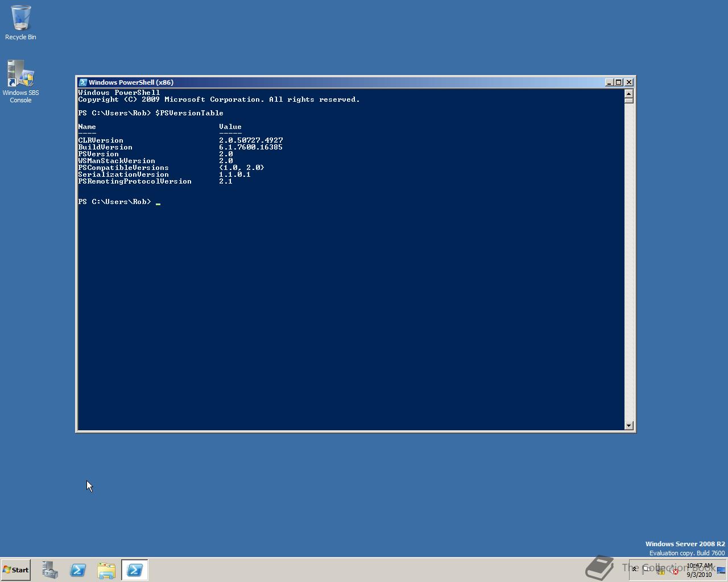Open the Recycle Bin desktop icon
The height and width of the screenshot is (582, 728).
pyautogui.click(x=20, y=23)
